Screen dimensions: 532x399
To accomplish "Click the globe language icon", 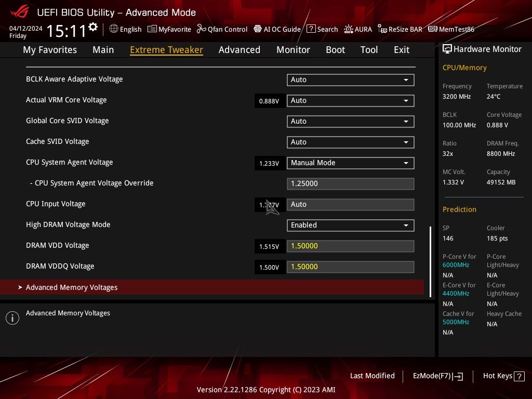I will (x=114, y=29).
